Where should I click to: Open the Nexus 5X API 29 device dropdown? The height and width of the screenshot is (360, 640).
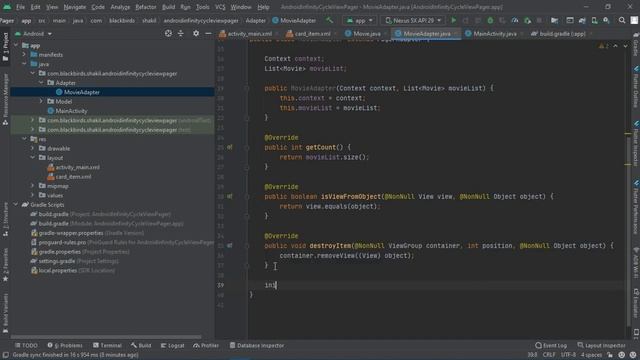pos(414,20)
